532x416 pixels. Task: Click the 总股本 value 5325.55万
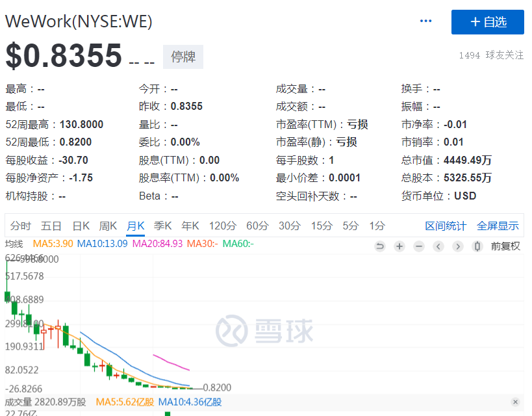coord(468,177)
